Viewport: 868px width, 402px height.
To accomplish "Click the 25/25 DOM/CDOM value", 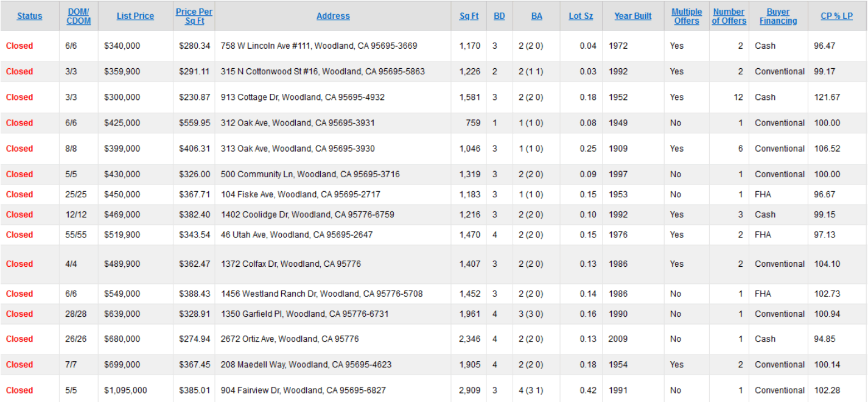I will (76, 194).
